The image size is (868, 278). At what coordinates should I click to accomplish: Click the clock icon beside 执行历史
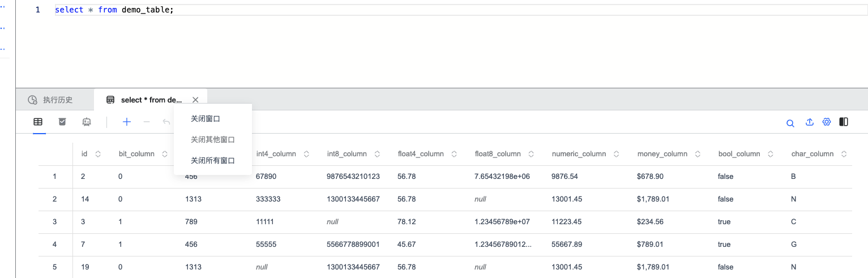(x=33, y=100)
